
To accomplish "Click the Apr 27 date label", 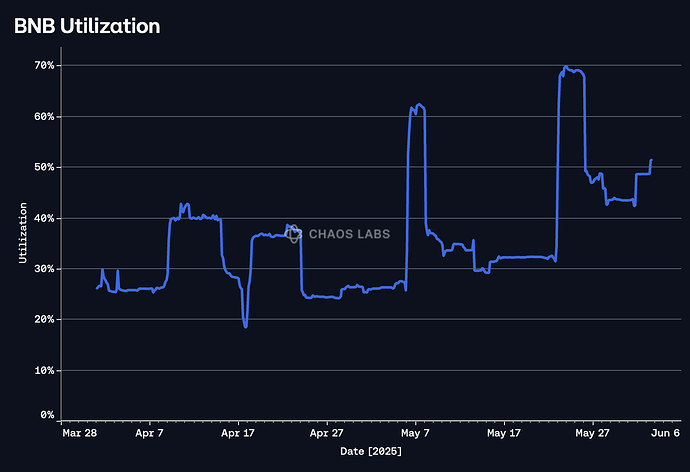I will click(x=326, y=433).
